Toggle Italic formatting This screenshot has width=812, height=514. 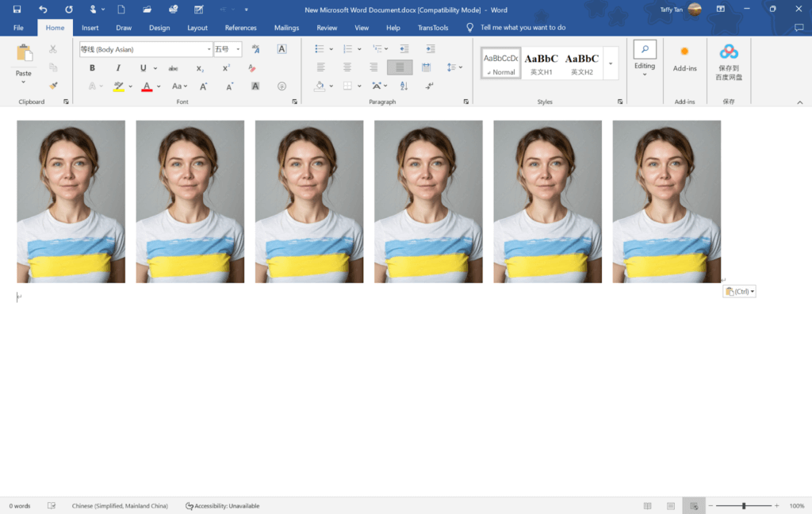point(117,68)
